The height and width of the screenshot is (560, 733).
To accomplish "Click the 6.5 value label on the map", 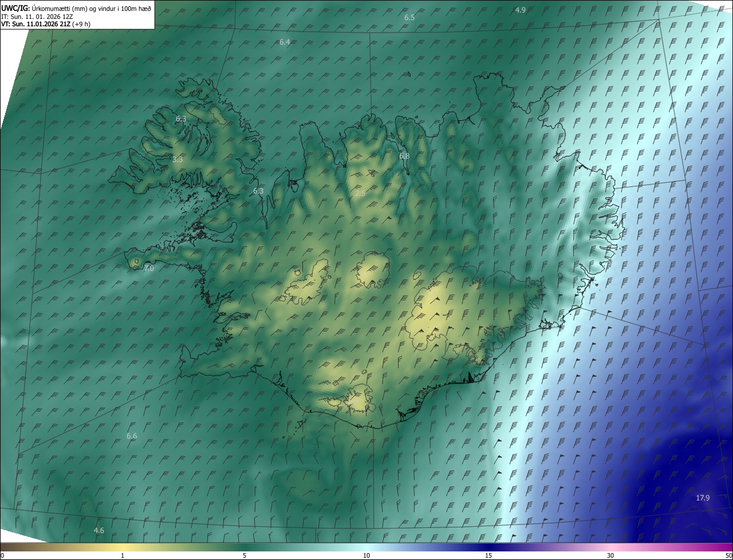I will point(409,18).
